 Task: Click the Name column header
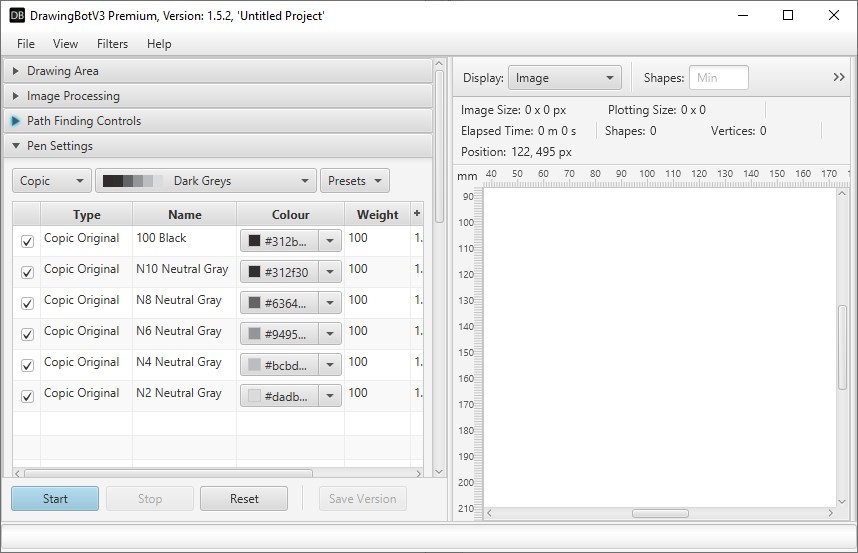184,214
